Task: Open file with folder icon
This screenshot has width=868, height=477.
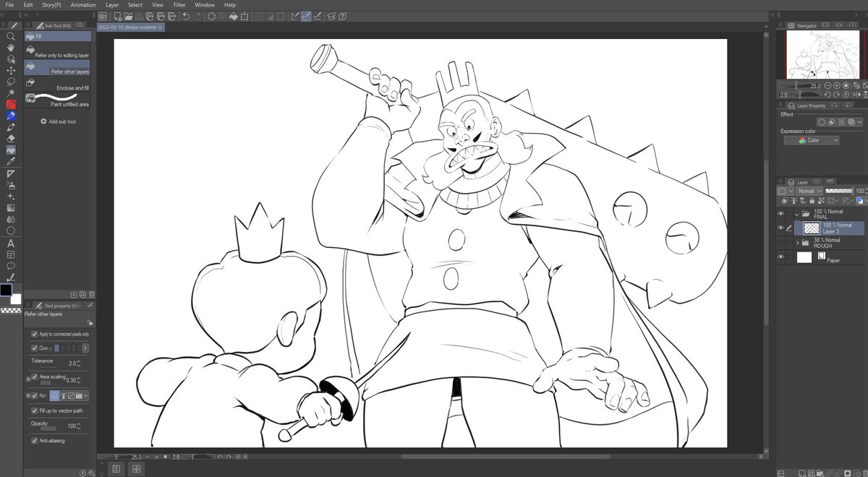Action: coord(128,16)
